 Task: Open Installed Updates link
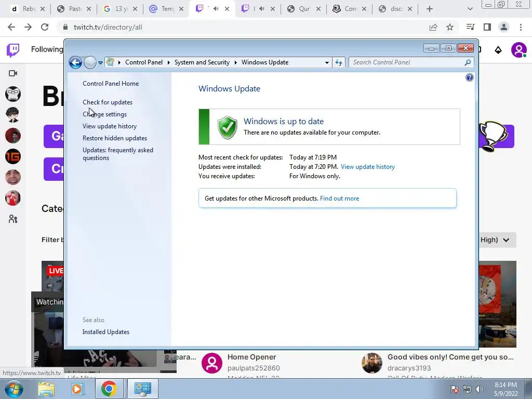point(106,332)
